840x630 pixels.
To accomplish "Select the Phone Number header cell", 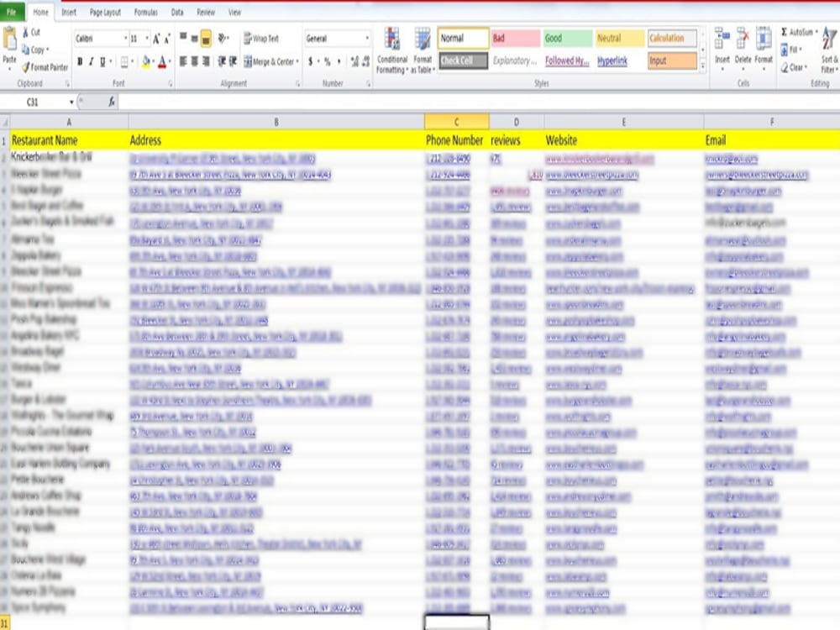I will (456, 140).
